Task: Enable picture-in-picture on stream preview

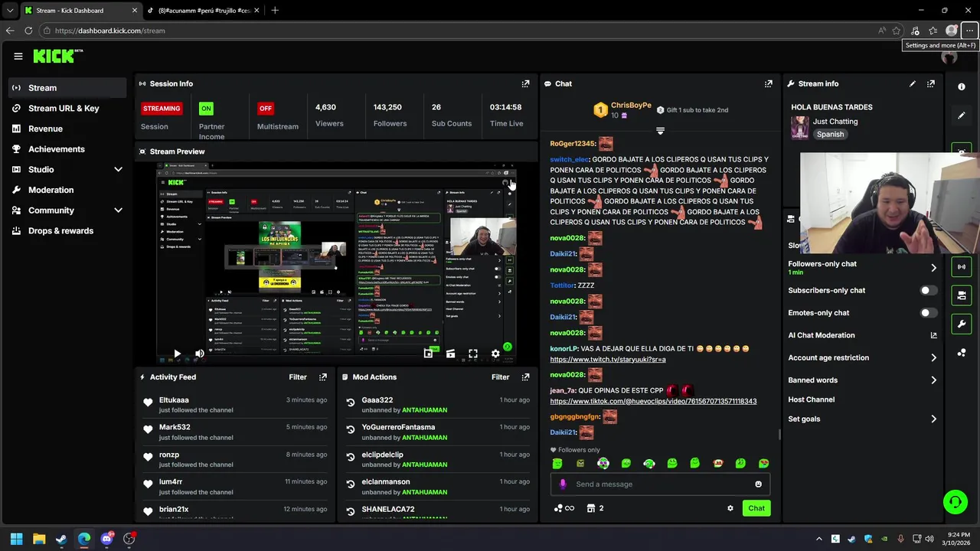Action: pyautogui.click(x=428, y=354)
